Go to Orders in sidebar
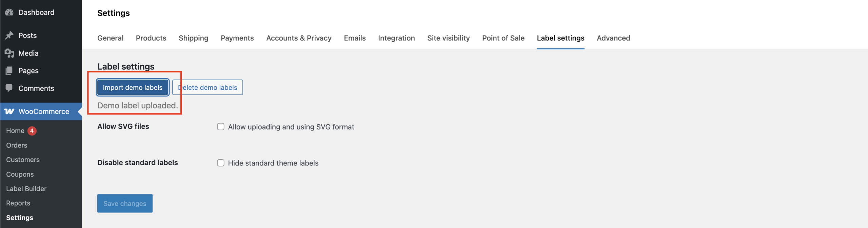This screenshot has width=868, height=228. (17, 145)
